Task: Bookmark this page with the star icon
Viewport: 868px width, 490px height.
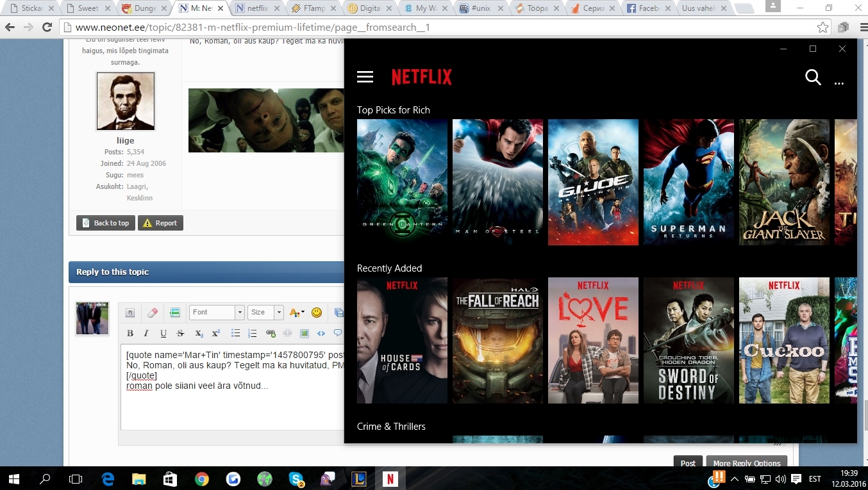Action: coord(822,28)
